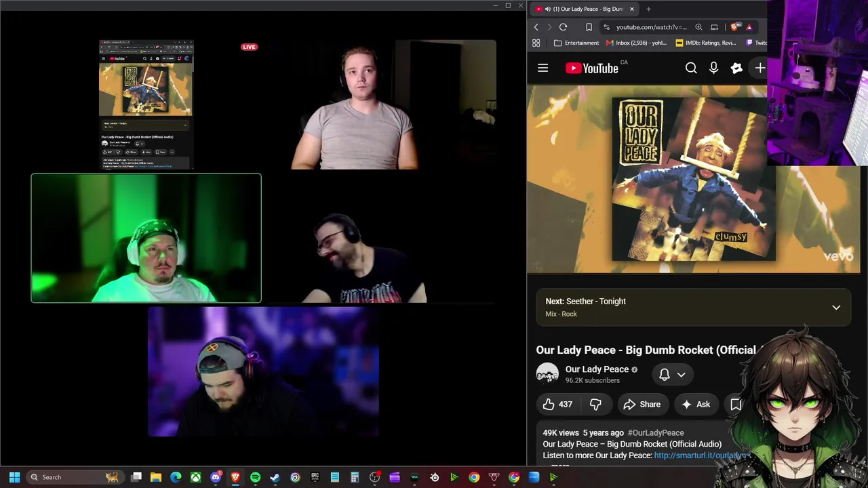Click the 96.2K subscribers text
Screen dimensions: 868x488
[593, 380]
